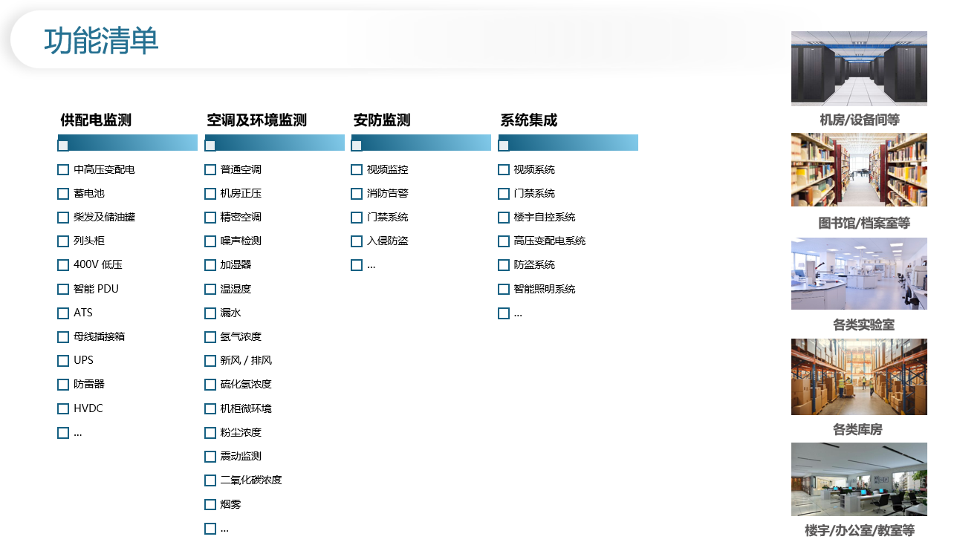Image resolution: width=980 pixels, height=551 pixels.
Task: Tick the 楼宇自控系统 checkbox
Action: (504, 218)
